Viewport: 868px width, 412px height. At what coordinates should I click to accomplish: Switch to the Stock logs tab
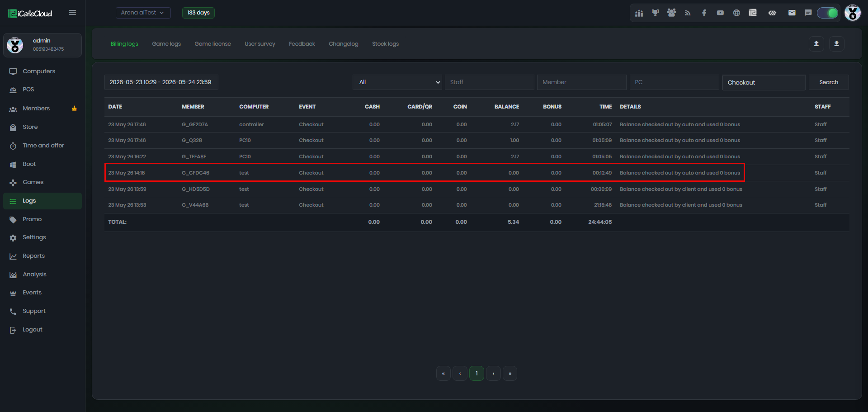coord(385,44)
